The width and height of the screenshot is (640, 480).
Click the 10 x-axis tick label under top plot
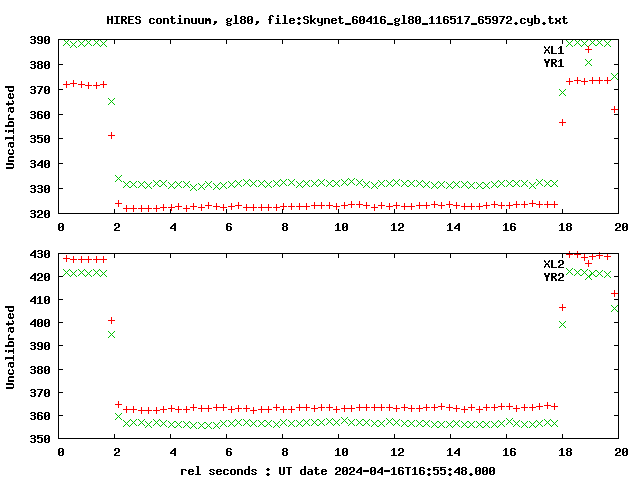341,227
